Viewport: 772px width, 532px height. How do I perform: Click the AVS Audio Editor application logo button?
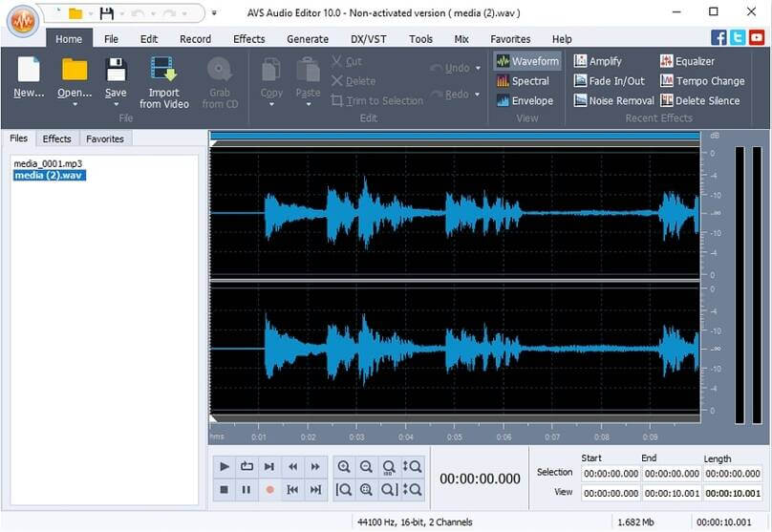click(x=23, y=20)
